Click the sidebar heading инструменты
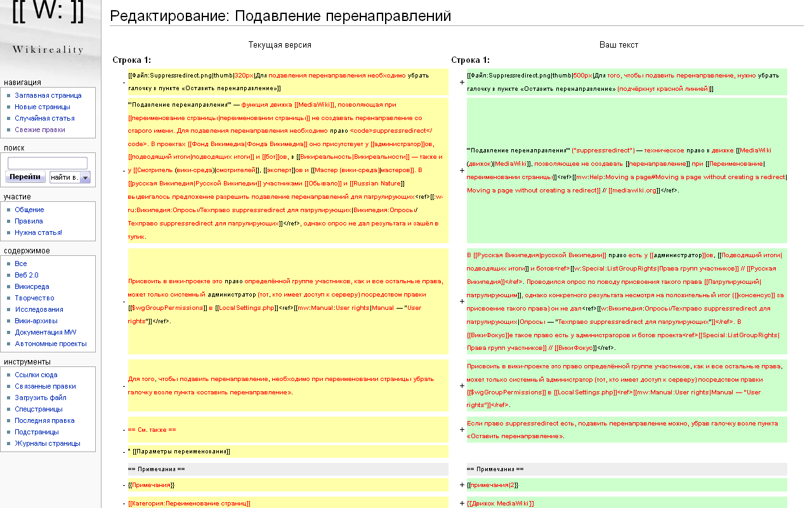This screenshot has width=812, height=508. 27,362
